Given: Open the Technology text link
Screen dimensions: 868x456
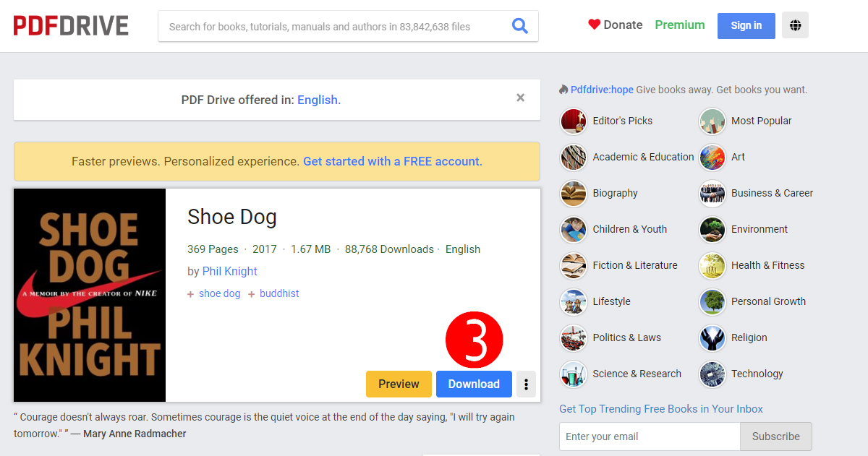Looking at the screenshot, I should 757,374.
